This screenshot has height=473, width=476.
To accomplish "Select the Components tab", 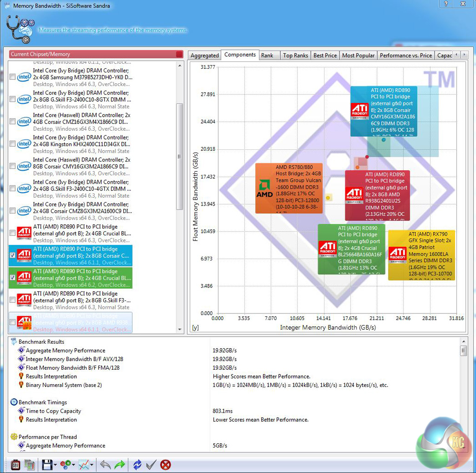I will 240,55.
